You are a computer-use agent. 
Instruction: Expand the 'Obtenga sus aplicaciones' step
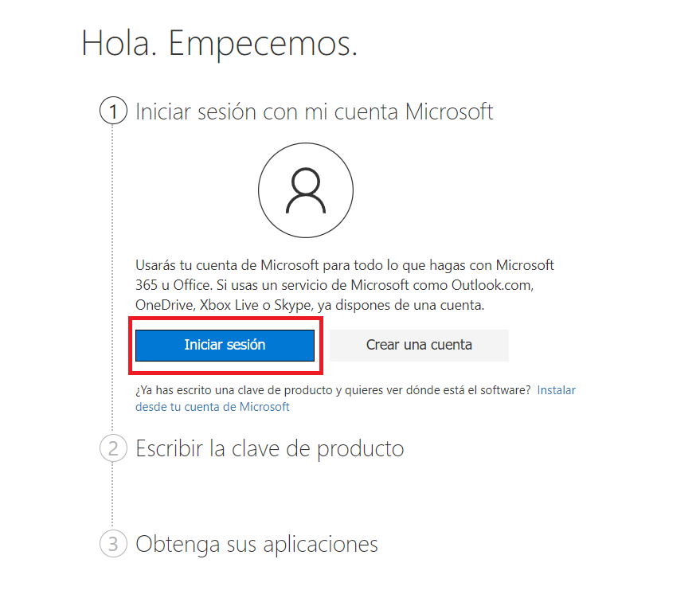tap(256, 544)
